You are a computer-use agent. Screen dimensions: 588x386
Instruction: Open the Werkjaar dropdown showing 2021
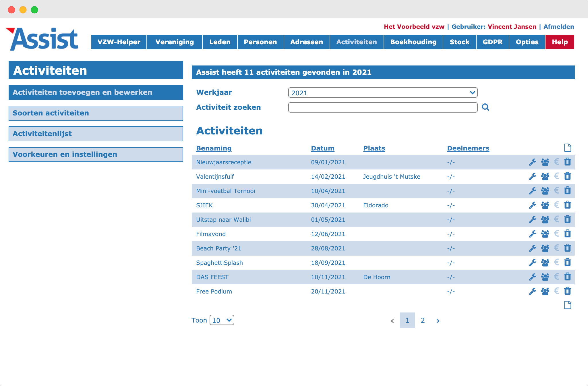(383, 92)
